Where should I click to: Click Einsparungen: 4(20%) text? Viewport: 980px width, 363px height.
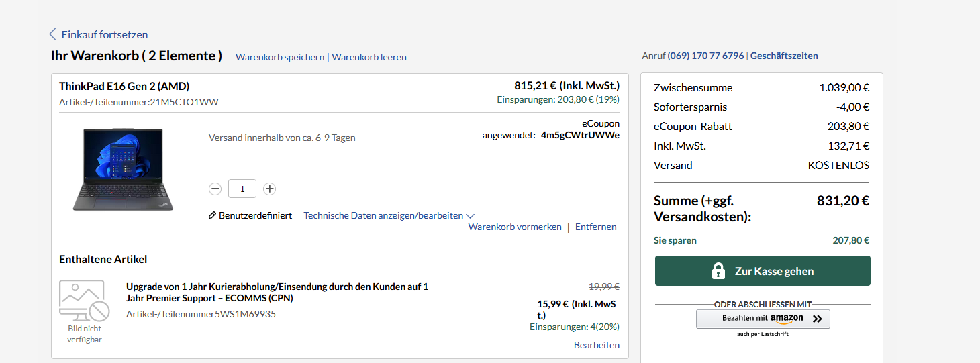tap(575, 327)
